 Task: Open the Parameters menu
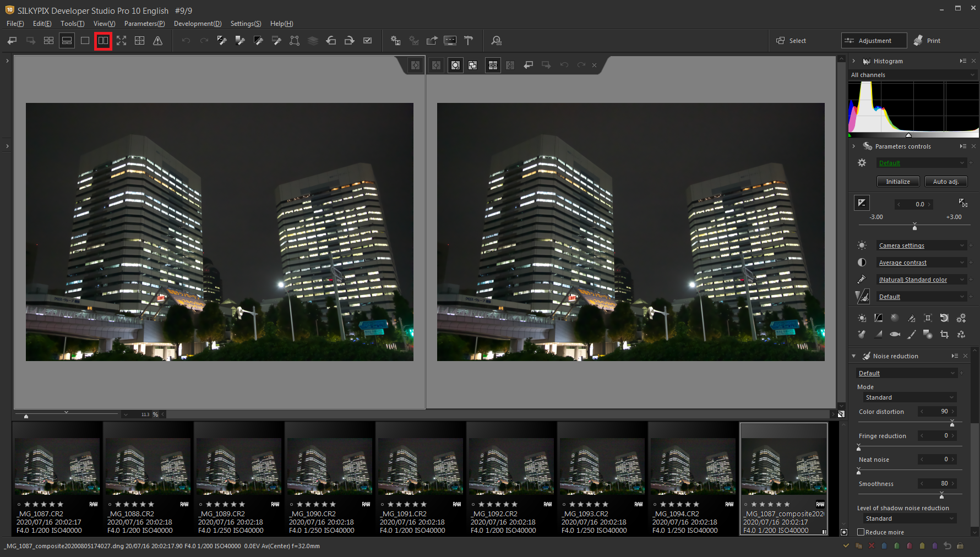[x=144, y=24]
